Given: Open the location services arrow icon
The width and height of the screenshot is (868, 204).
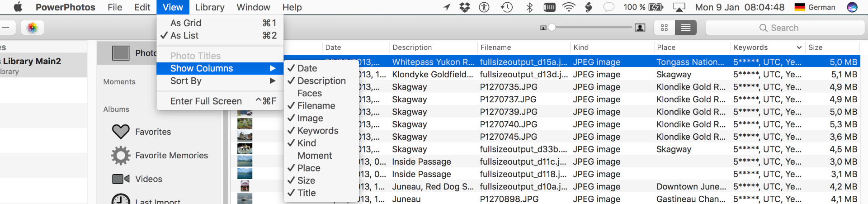Looking at the screenshot, I should tap(447, 7).
